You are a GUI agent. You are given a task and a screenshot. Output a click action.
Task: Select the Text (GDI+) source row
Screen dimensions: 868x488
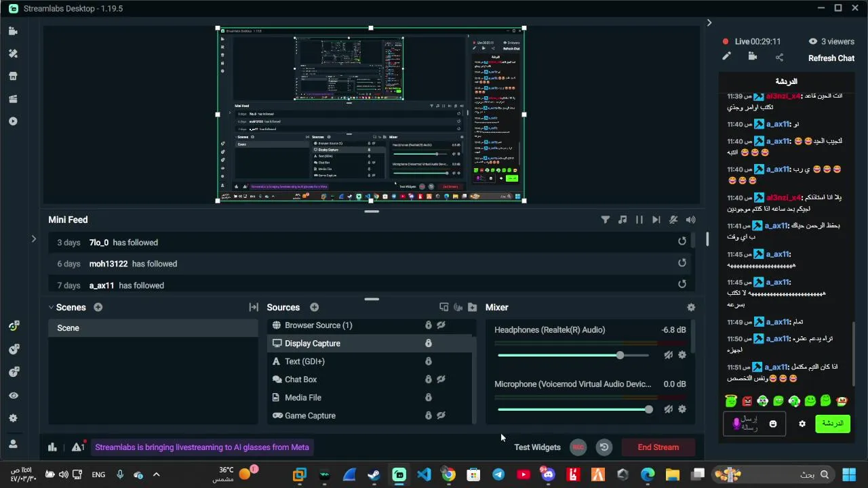click(x=370, y=361)
